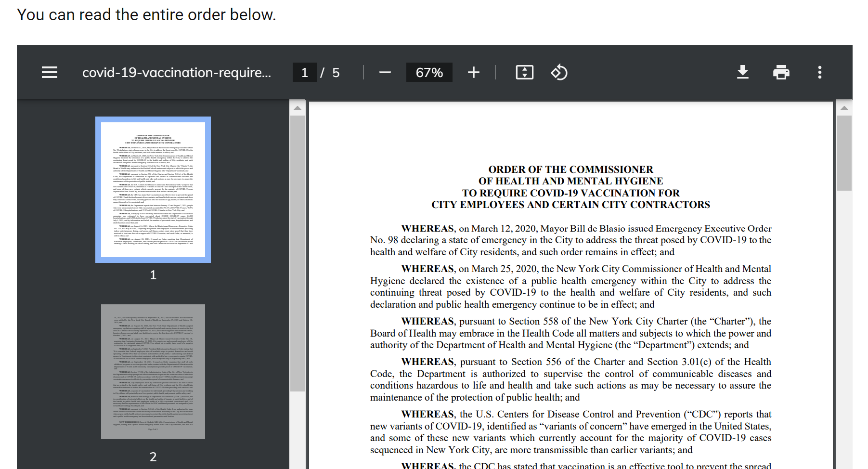The width and height of the screenshot is (868, 469).
Task: Click the fit to page icon
Action: pos(525,72)
